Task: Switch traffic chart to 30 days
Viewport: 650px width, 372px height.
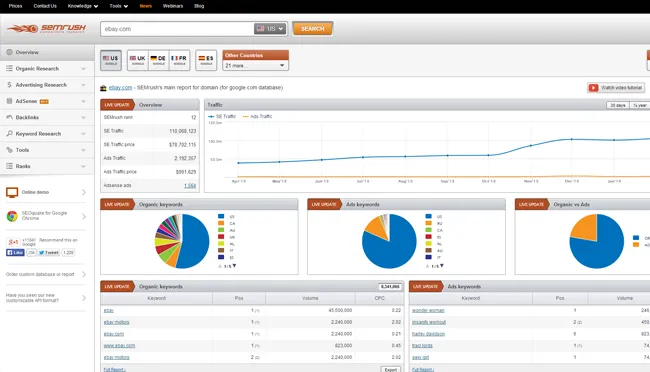Action: click(618, 105)
